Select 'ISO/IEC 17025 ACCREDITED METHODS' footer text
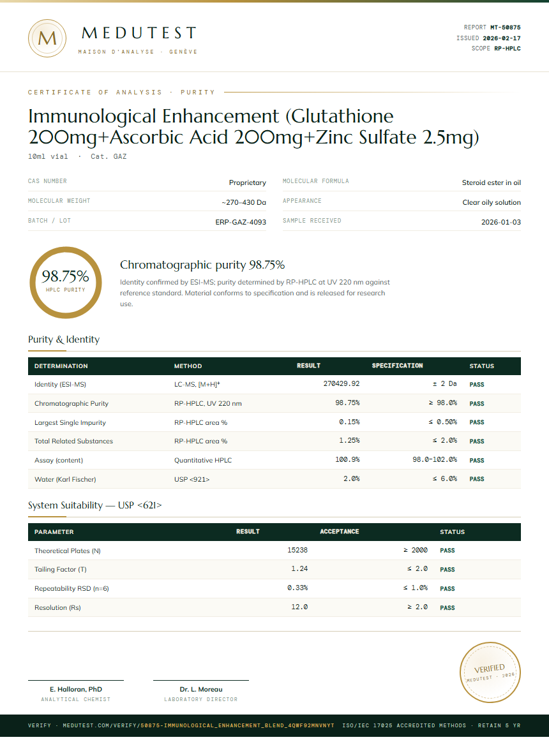 click(404, 725)
